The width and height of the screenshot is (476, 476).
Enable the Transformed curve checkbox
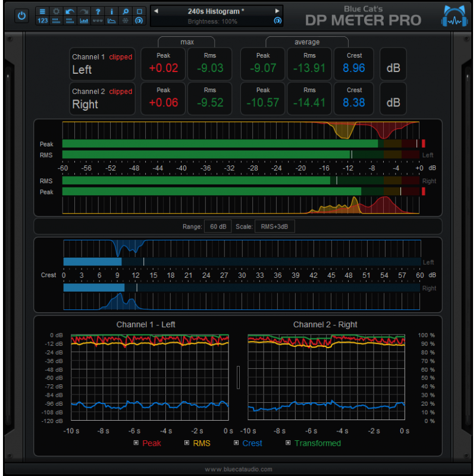(289, 443)
